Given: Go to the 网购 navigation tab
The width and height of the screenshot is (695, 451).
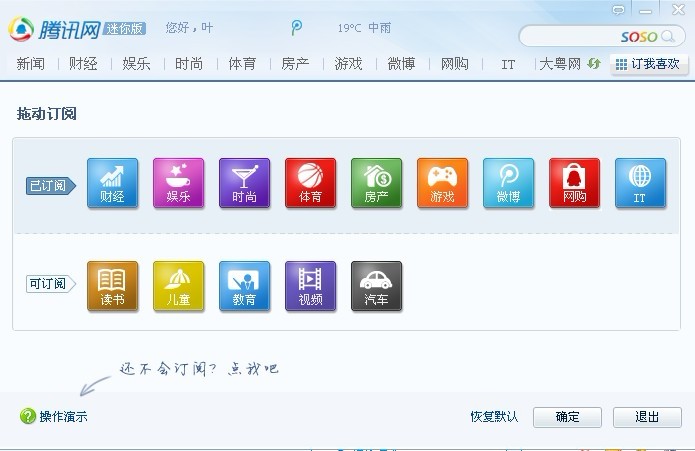Looking at the screenshot, I should (x=454, y=64).
